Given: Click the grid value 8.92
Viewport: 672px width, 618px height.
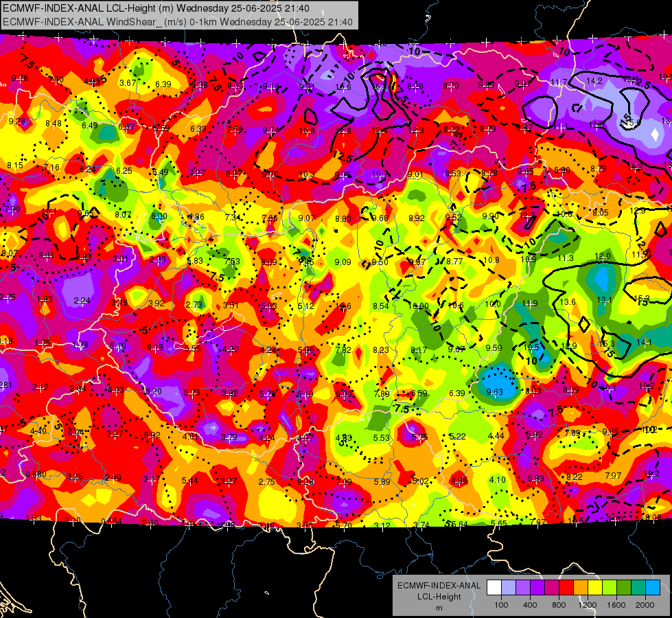Looking at the screenshot, I should tap(416, 218).
